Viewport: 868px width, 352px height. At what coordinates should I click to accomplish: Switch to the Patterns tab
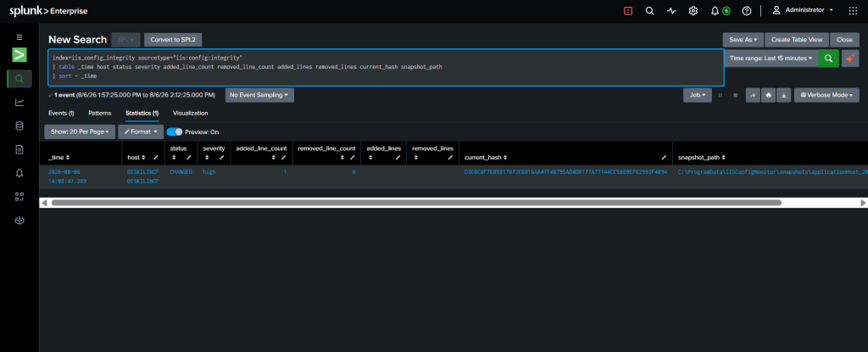[100, 113]
